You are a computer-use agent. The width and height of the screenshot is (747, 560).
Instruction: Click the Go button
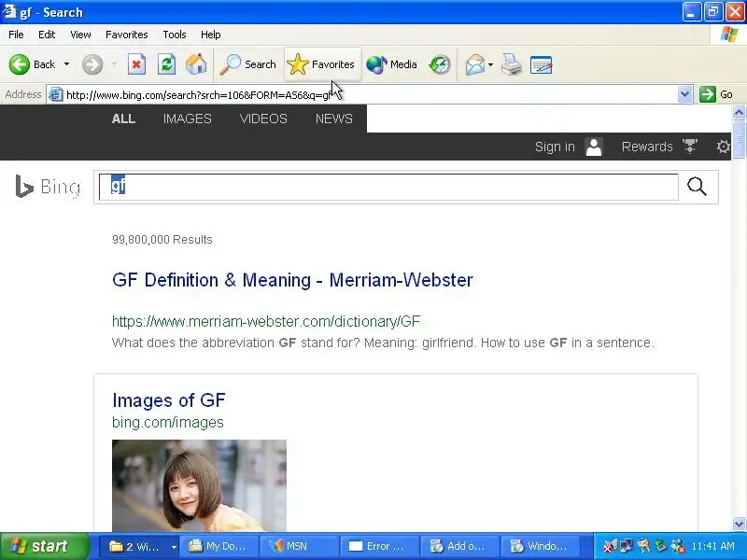(716, 94)
